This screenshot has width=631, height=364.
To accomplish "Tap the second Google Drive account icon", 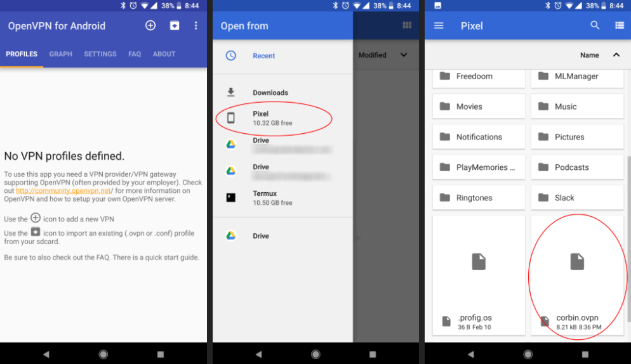I will coord(230,171).
